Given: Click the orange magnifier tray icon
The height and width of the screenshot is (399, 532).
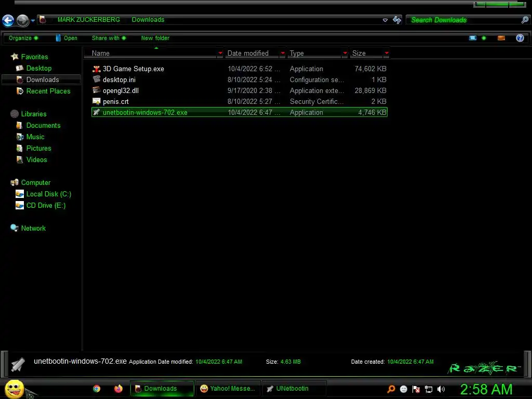Looking at the screenshot, I should pos(391,389).
